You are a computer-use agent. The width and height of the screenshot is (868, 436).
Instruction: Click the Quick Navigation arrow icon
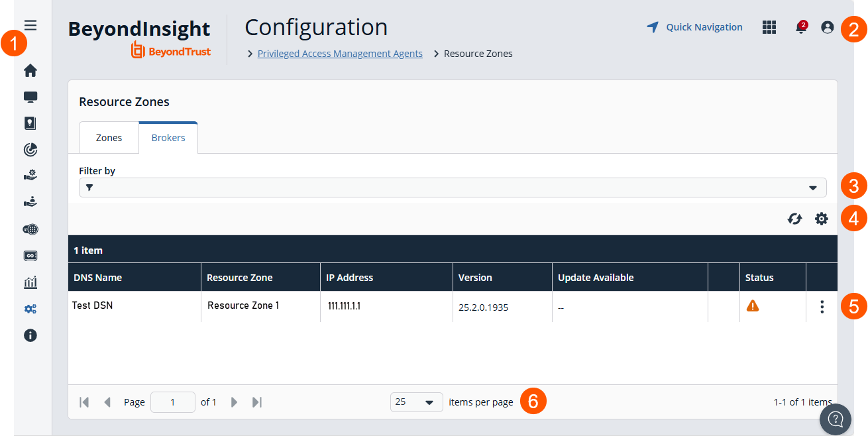click(x=653, y=27)
